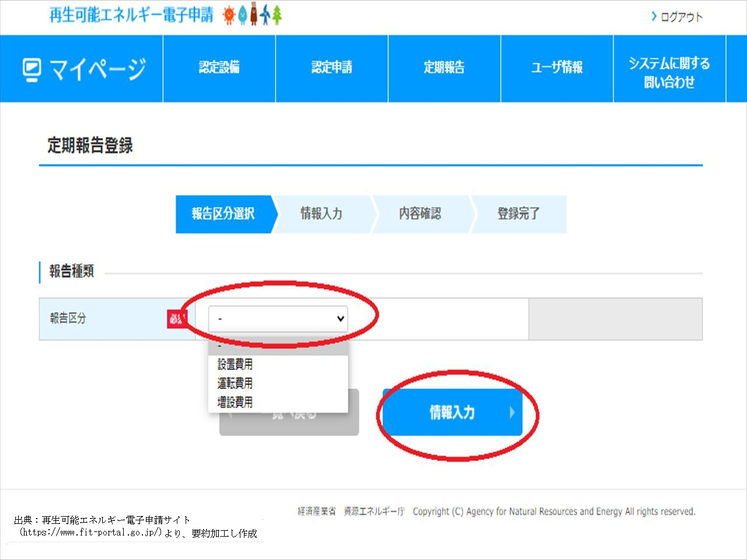Screen dimensions: 747x560
Task: Click the renewable energy mascot characters logo
Action: point(251,15)
